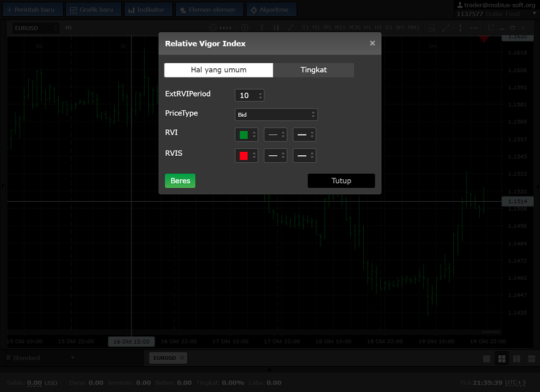Detach chart into separate window
This screenshot has width=540, height=392.
pyautogui.click(x=491, y=28)
